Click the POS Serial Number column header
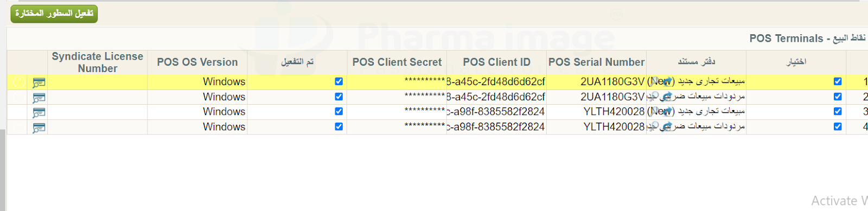This screenshot has height=211, width=868. tap(596, 62)
